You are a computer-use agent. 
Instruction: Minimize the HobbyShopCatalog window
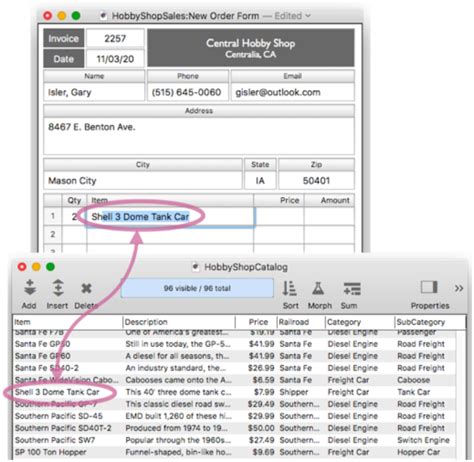pos(36,267)
